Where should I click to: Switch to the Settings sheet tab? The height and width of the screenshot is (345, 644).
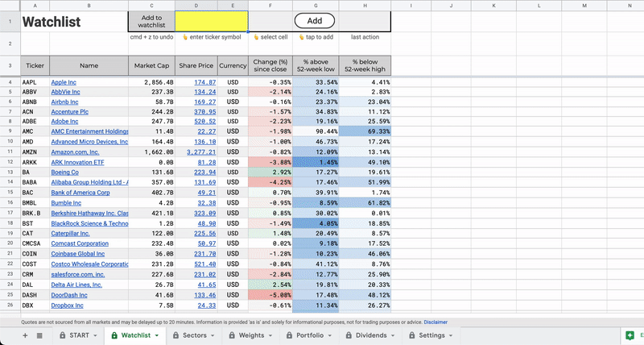431,335
